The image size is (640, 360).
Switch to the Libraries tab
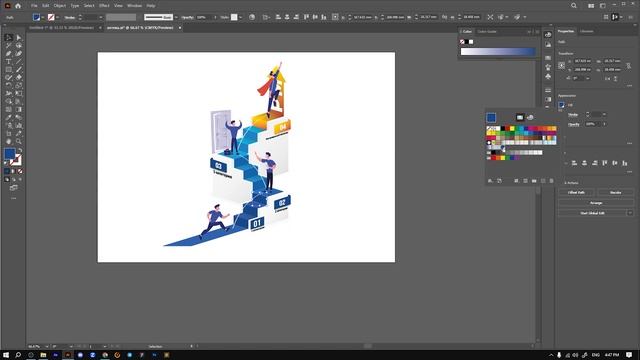587,31
